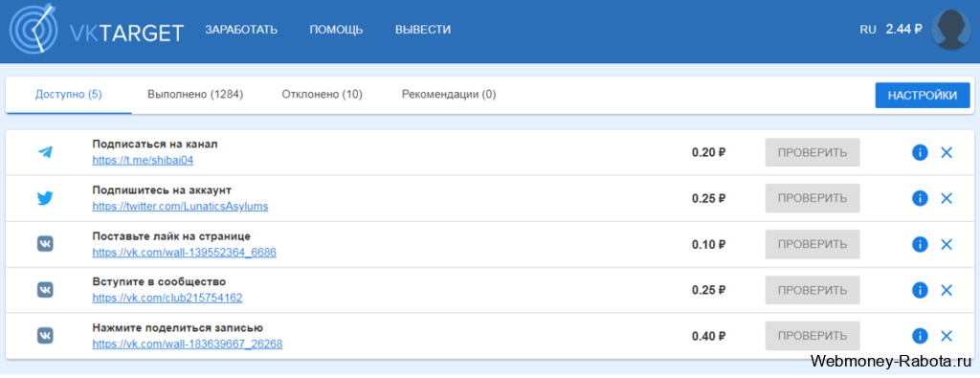
Task: Open the Заработать menu
Action: [241, 30]
